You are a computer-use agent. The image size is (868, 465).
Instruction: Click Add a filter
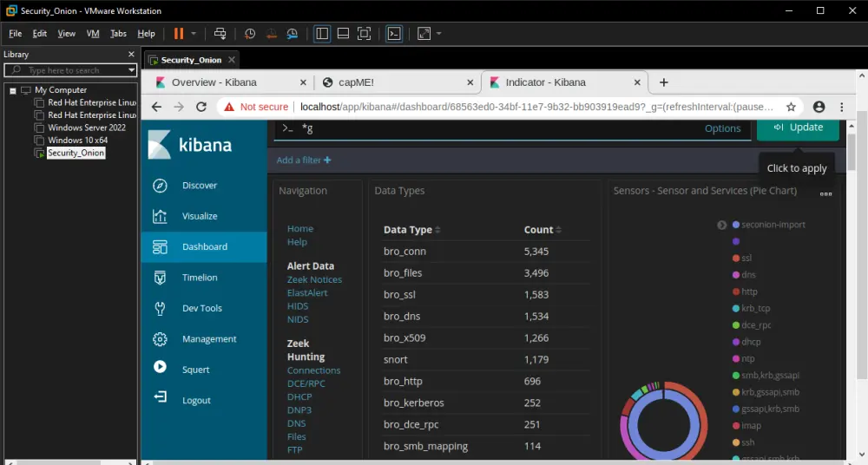pyautogui.click(x=303, y=160)
